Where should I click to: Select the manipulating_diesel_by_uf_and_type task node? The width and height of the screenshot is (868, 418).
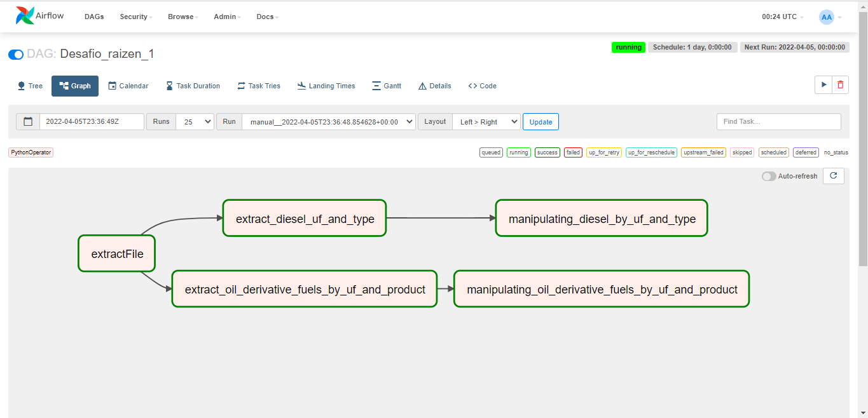(x=602, y=219)
